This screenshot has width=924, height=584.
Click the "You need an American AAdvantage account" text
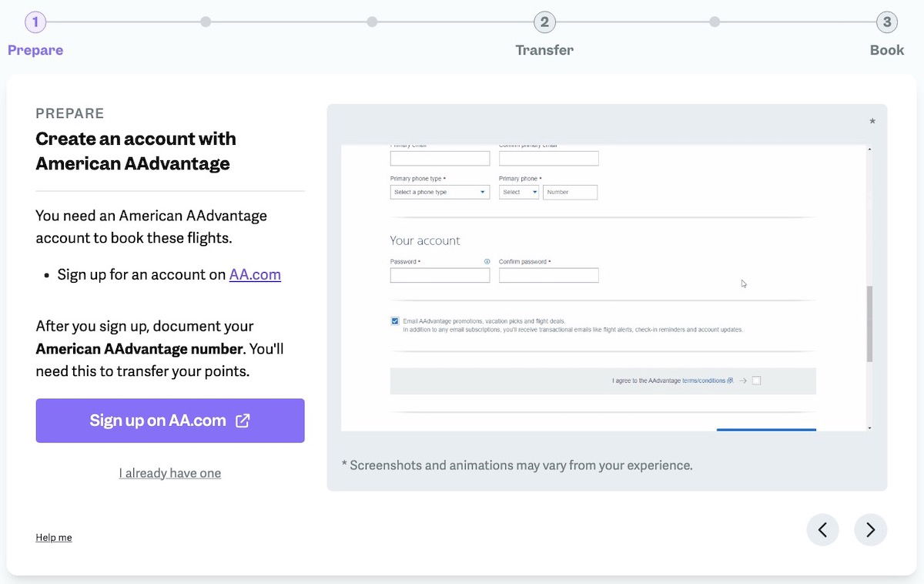(152, 227)
